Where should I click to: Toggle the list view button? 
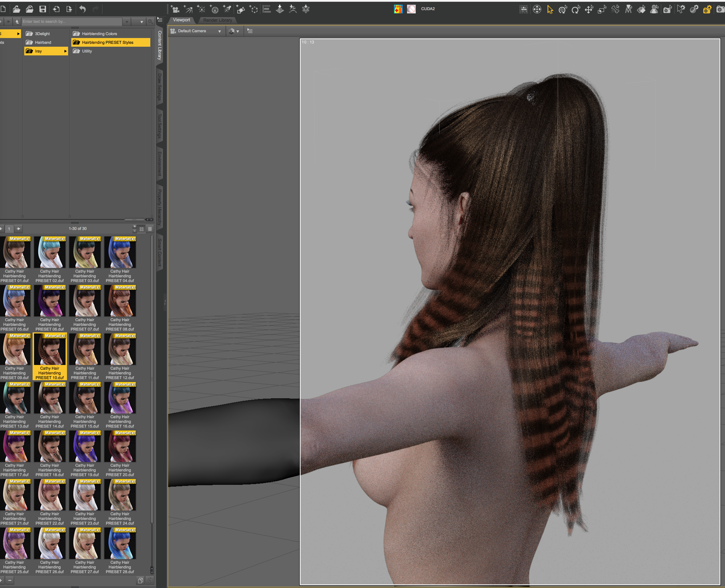150,229
